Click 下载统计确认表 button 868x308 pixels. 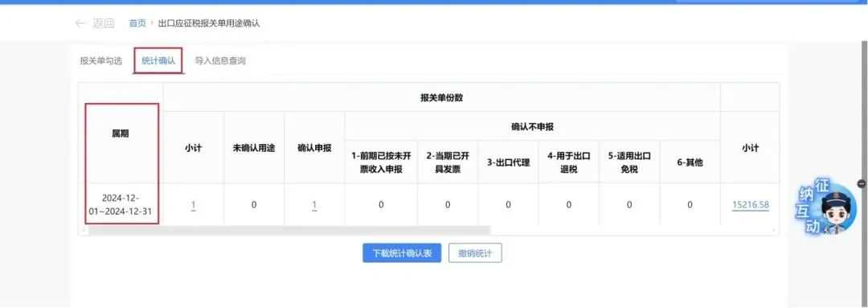point(402,253)
